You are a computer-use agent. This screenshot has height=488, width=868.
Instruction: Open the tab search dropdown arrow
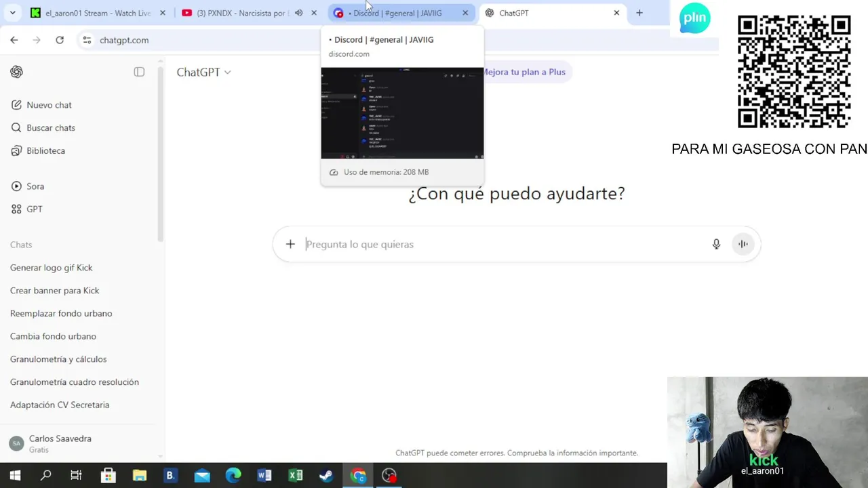tap(12, 13)
